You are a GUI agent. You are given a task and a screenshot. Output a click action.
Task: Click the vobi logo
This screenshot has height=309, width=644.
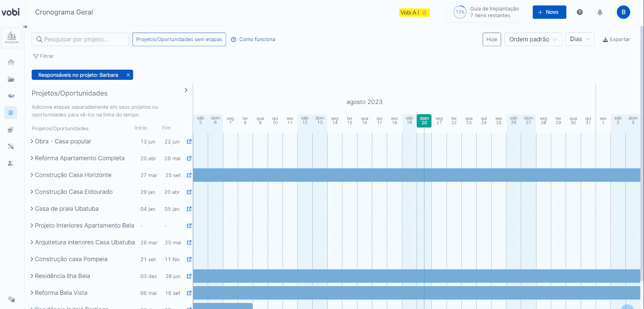pos(10,12)
